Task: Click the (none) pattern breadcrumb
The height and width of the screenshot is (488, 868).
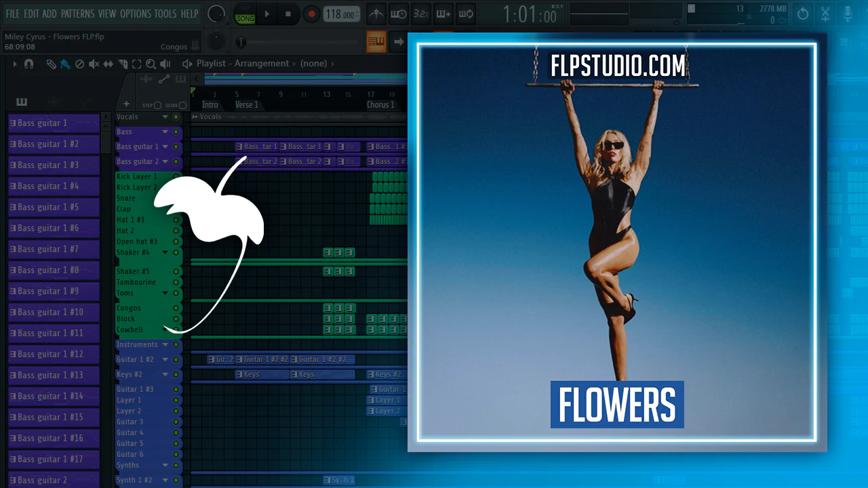Action: pyautogui.click(x=314, y=64)
